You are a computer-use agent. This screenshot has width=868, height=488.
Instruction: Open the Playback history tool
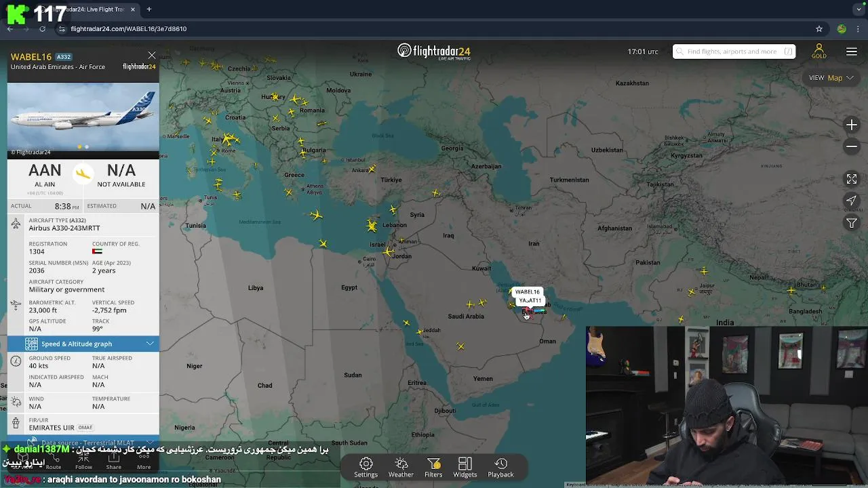pyautogui.click(x=500, y=467)
